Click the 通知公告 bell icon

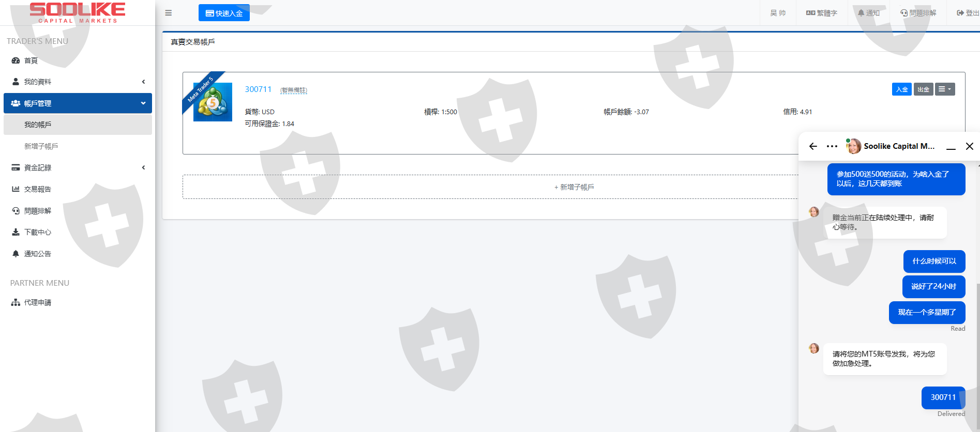point(16,254)
